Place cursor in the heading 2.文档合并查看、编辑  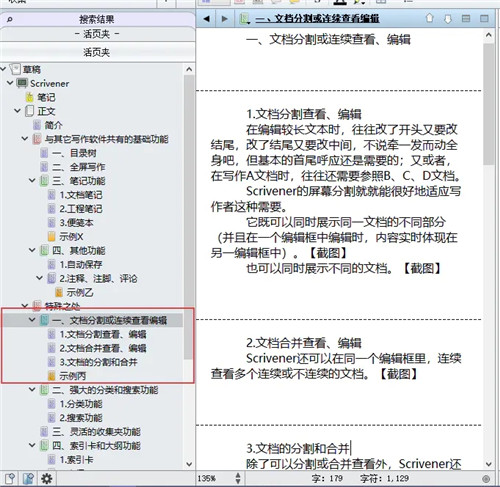click(304, 343)
